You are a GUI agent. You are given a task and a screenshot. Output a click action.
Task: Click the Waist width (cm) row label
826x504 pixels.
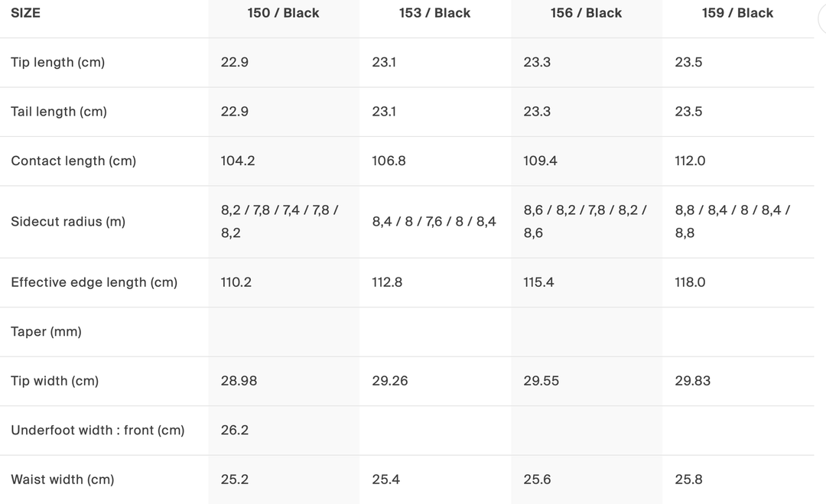click(x=63, y=480)
